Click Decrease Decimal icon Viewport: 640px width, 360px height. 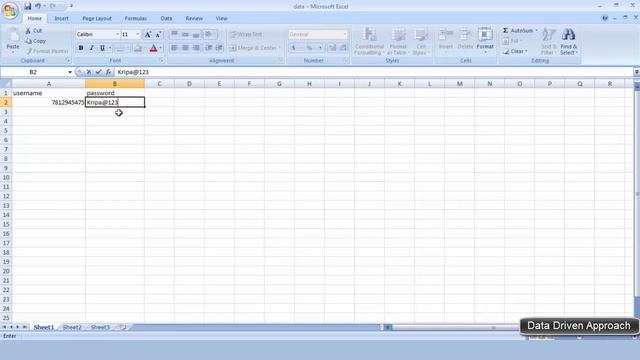(343, 48)
